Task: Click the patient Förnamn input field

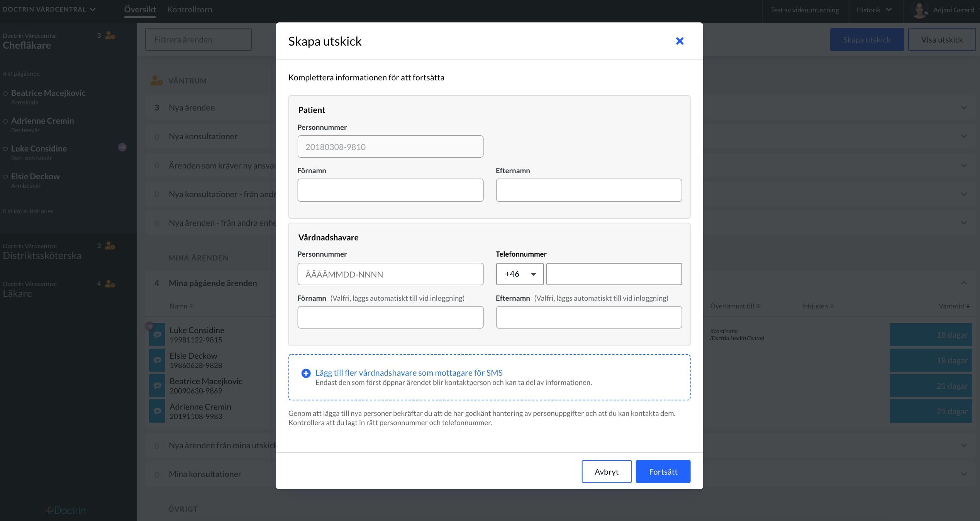Action: [x=390, y=190]
